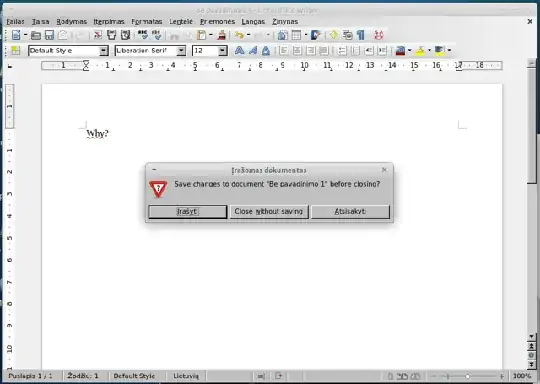Click the Lietuvių language status bar field
Image resolution: width=540 pixels, height=384 pixels.
186,376
